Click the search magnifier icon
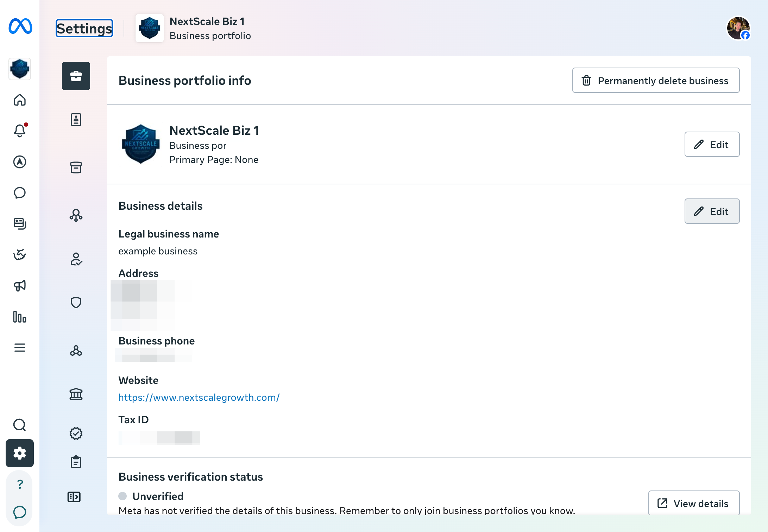The width and height of the screenshot is (768, 532). pos(20,425)
